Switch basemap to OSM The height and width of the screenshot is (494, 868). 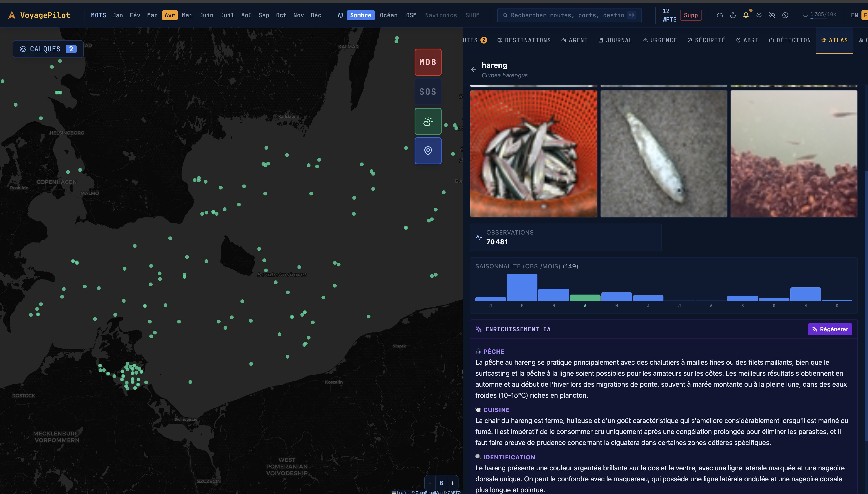pos(411,15)
